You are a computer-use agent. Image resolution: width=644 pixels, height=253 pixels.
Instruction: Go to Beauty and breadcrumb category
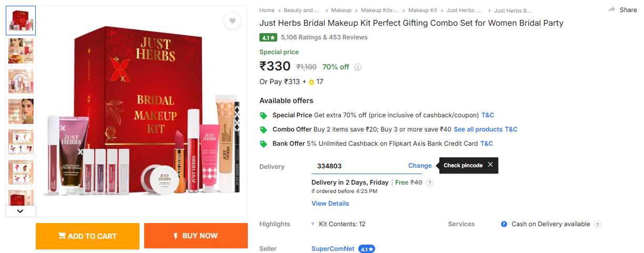tap(302, 10)
